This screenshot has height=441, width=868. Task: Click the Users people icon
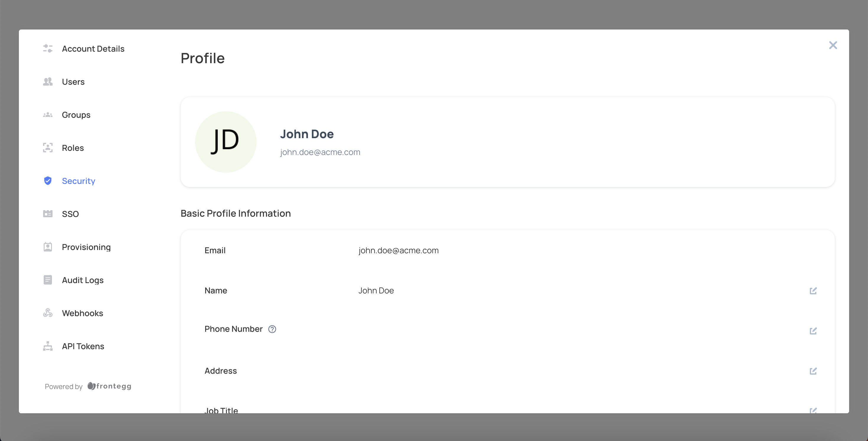point(48,82)
